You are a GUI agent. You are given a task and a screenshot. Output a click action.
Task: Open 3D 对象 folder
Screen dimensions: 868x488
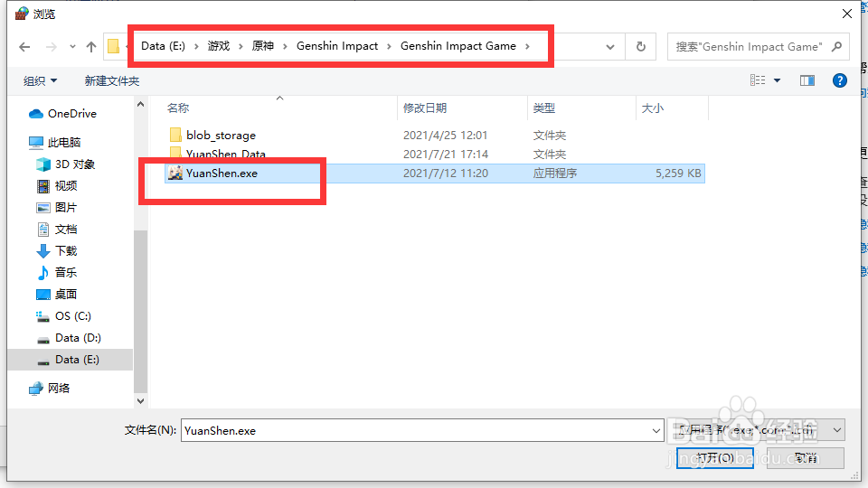tap(66, 164)
